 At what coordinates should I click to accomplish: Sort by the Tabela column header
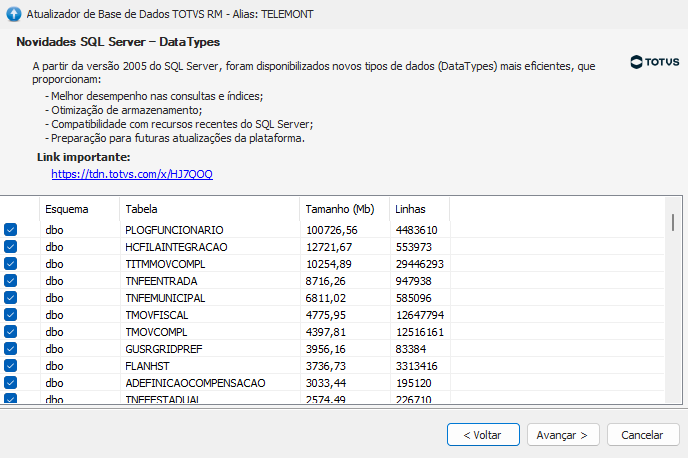(x=210, y=209)
